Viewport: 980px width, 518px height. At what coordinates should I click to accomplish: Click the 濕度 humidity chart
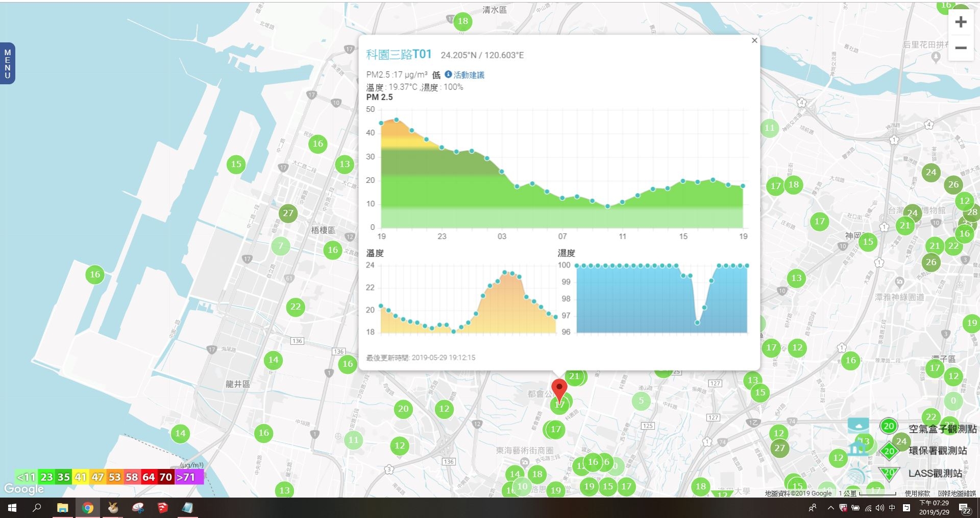662,299
